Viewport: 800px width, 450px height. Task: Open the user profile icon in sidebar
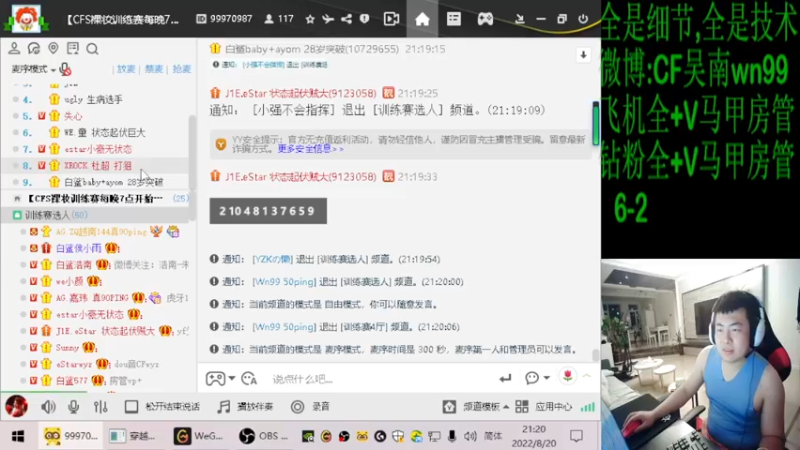14,48
